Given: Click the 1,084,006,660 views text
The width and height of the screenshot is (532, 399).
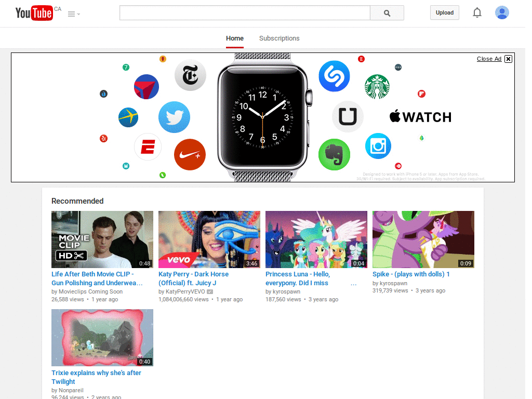Looking at the screenshot, I should click(183, 299).
